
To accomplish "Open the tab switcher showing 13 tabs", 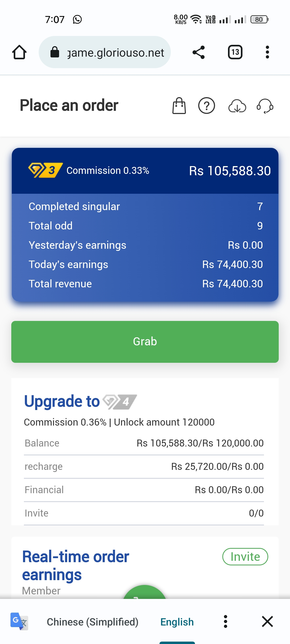I will (x=235, y=52).
